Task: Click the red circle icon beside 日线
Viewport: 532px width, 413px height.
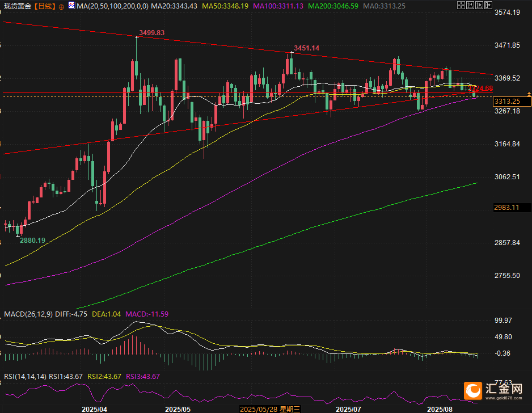Action: pyautogui.click(x=61, y=6)
